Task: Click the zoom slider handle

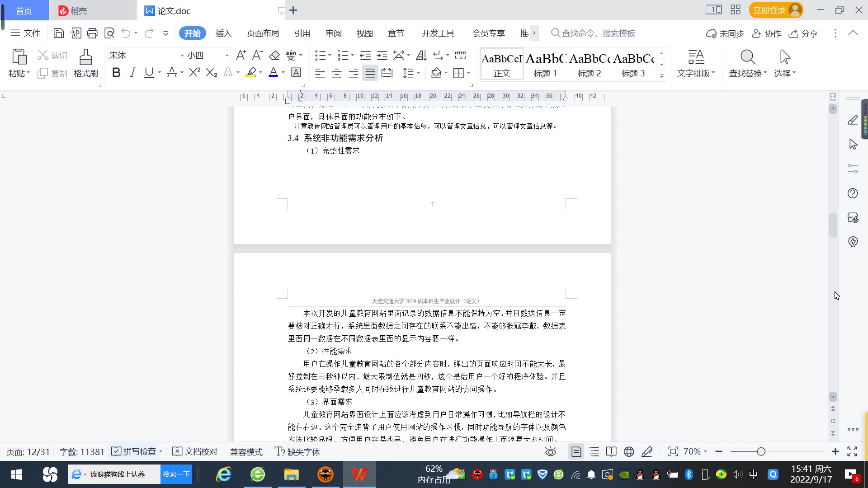Action: tap(761, 452)
